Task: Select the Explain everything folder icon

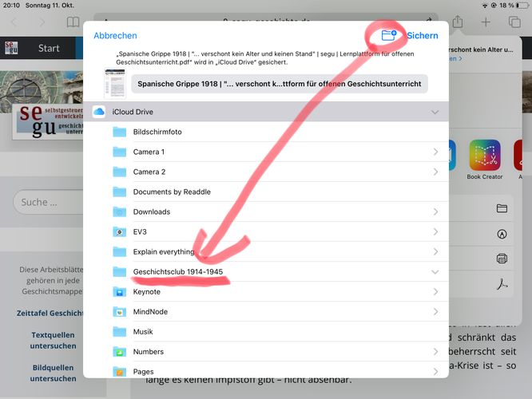Action: pos(120,252)
